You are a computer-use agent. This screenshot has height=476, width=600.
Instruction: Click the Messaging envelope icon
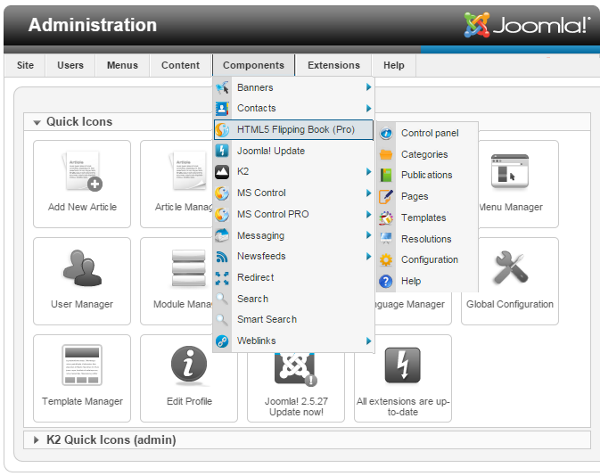coord(222,235)
